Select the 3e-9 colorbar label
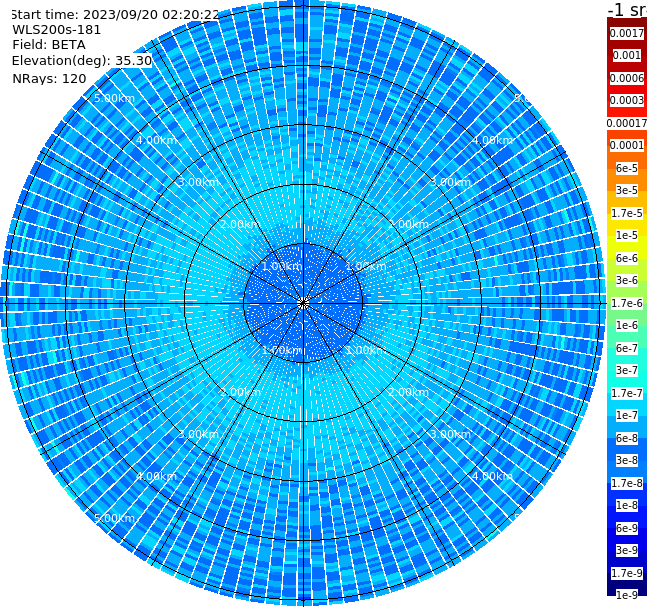 pos(627,550)
